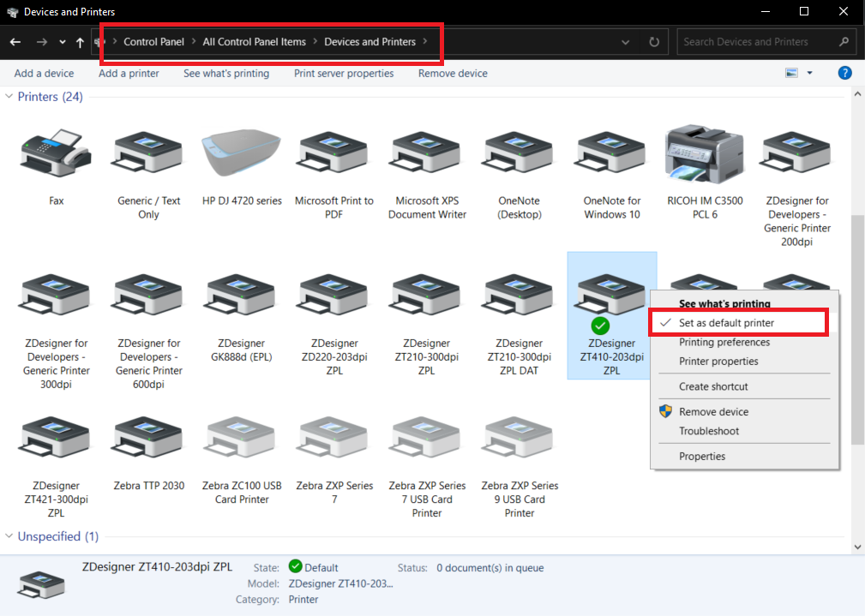Screen dimensions: 865x616
Task: Click the change view icon button
Action: click(x=791, y=73)
